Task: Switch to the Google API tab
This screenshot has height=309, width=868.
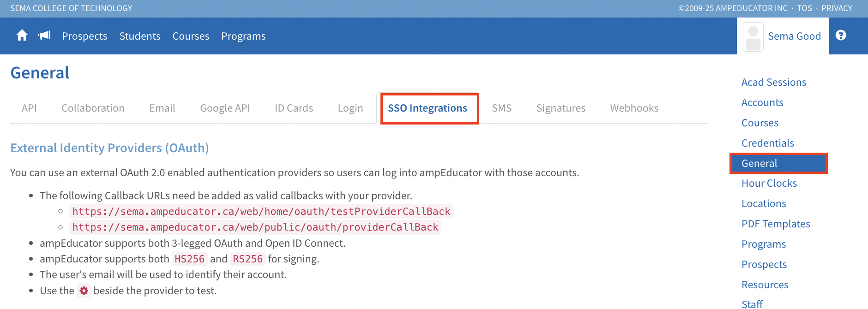Action: pos(225,108)
